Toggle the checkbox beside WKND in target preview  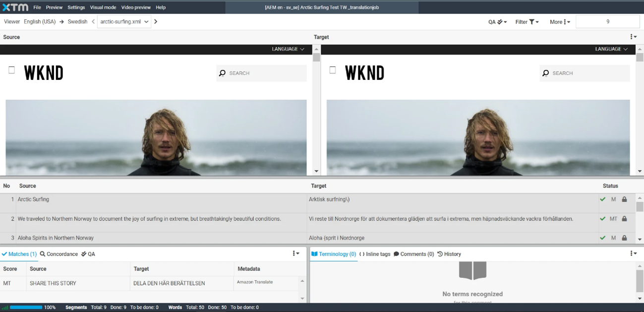pos(333,70)
